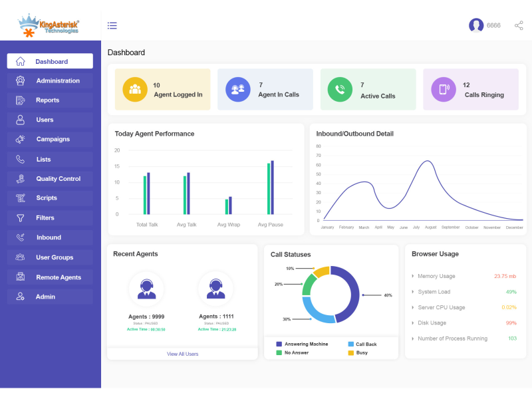Expand the Memory Usage row
This screenshot has width=532, height=399.
pos(436,276)
